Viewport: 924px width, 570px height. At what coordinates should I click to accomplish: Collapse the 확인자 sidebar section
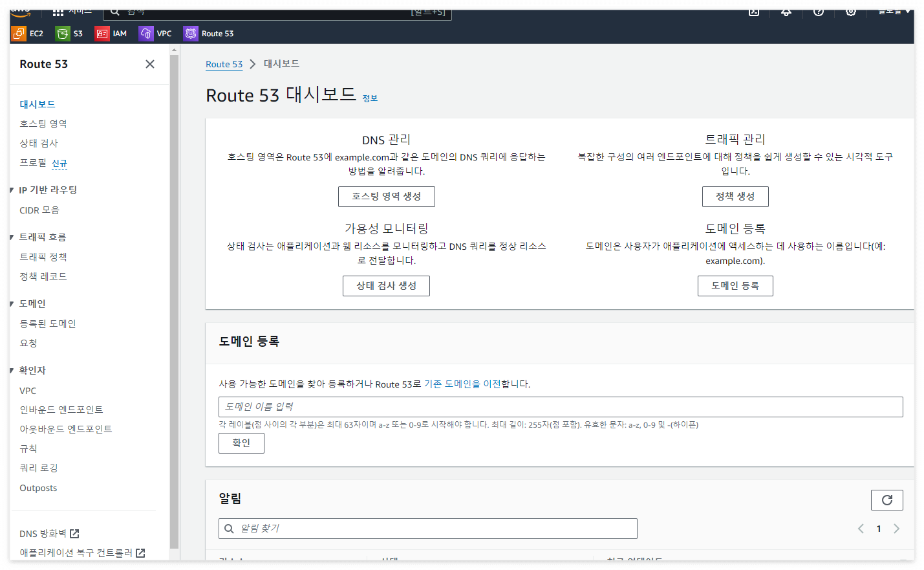click(12, 371)
